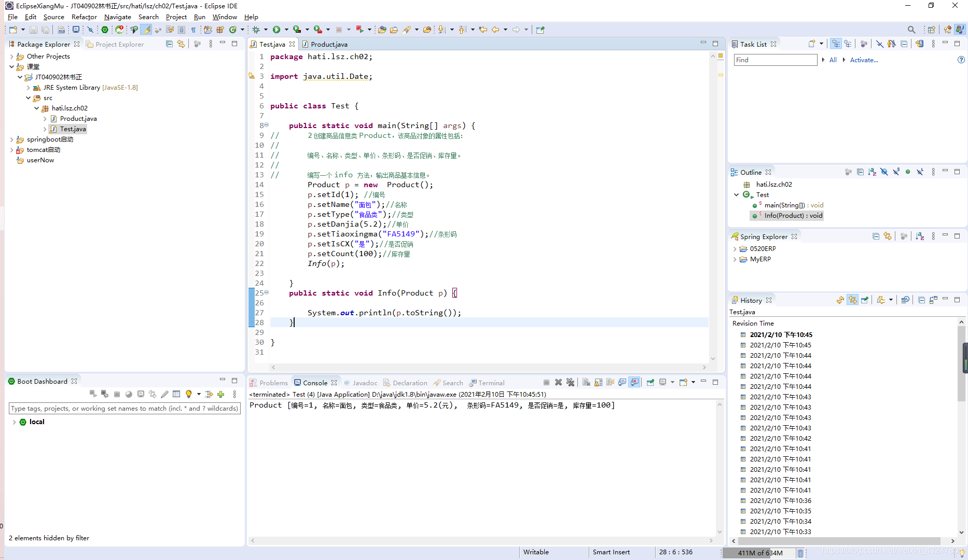Click Remove All Terminated Launches in Console

coord(570,382)
